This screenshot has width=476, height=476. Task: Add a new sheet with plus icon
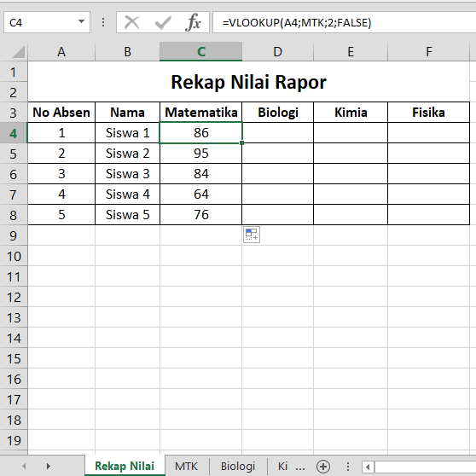coord(323,467)
